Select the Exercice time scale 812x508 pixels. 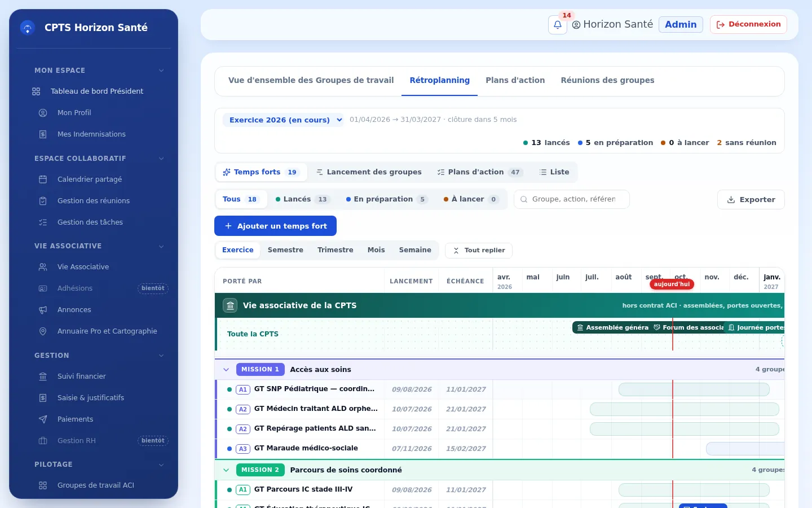coord(238,250)
